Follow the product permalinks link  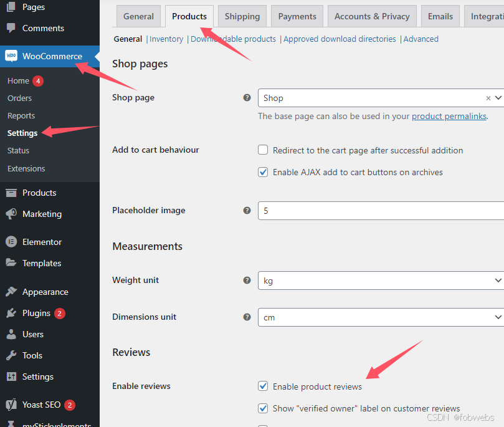[x=449, y=116]
